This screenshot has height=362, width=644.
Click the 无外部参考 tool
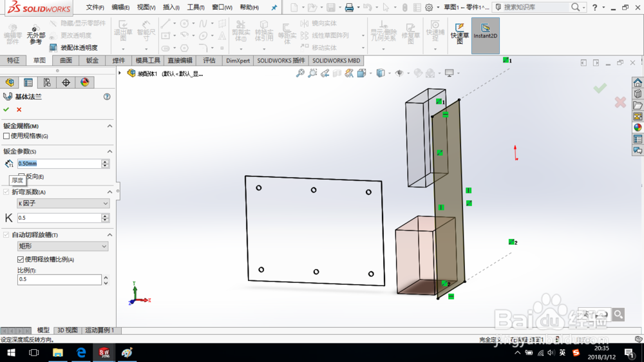coord(35,35)
